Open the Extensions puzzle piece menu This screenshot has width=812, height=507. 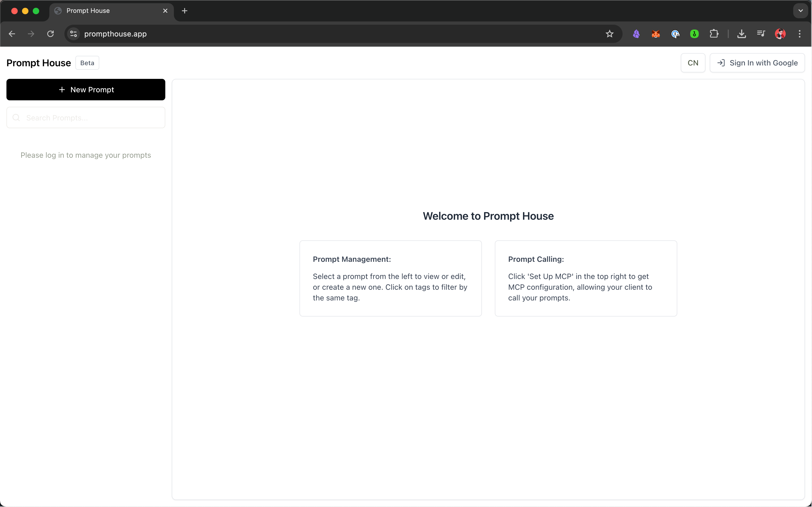[714, 34]
